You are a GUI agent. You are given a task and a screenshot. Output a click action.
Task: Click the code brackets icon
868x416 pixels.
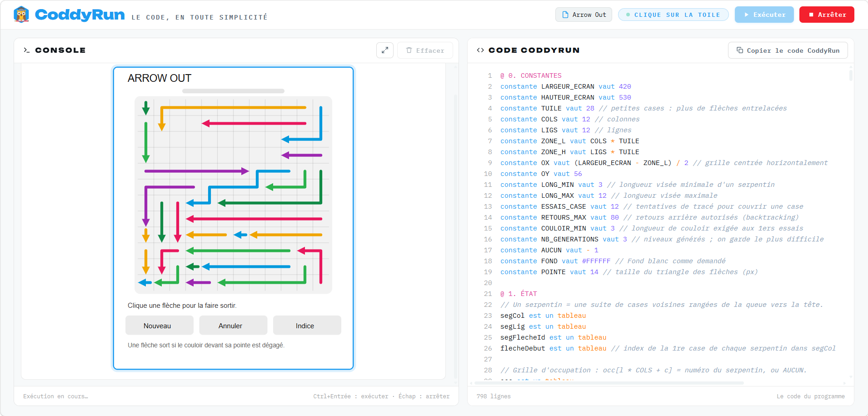pos(480,50)
